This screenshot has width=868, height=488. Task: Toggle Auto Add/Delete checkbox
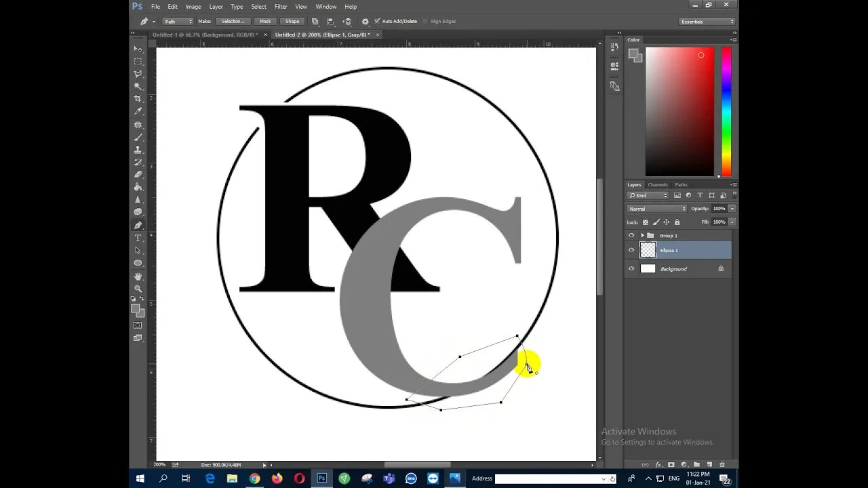(377, 21)
